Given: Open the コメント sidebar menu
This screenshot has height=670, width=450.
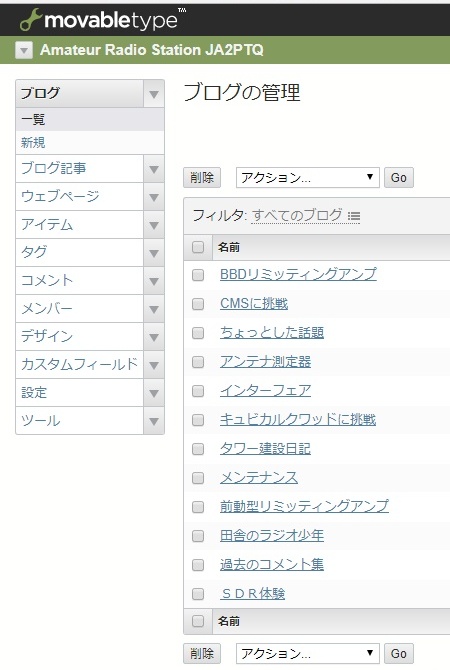Looking at the screenshot, I should coord(79,281).
